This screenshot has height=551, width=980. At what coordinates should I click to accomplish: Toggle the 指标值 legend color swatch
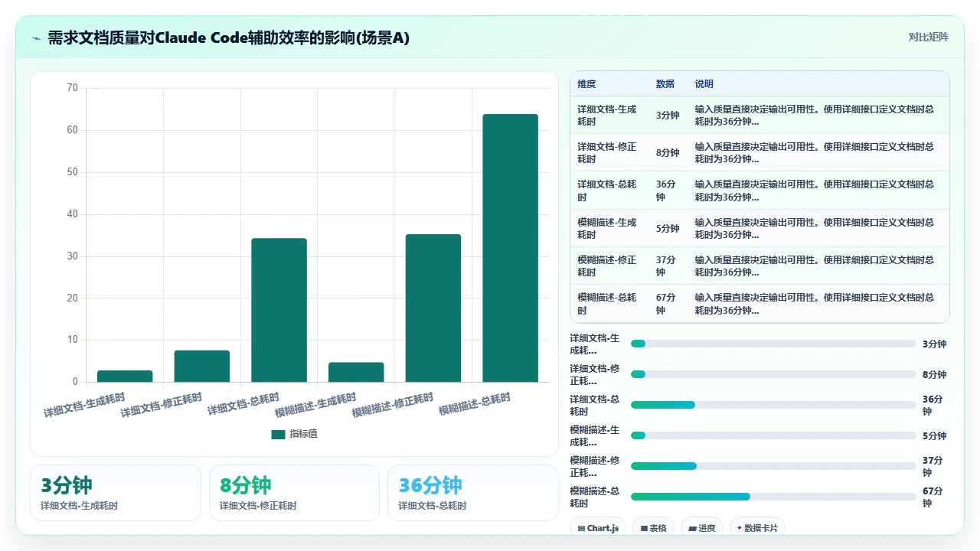point(278,434)
